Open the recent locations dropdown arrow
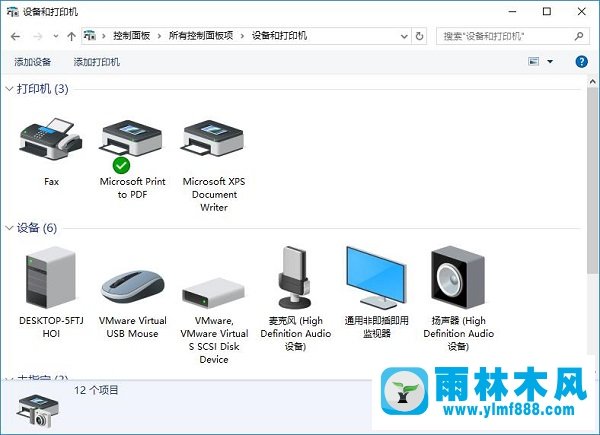This screenshot has width=600, height=435. click(56, 37)
